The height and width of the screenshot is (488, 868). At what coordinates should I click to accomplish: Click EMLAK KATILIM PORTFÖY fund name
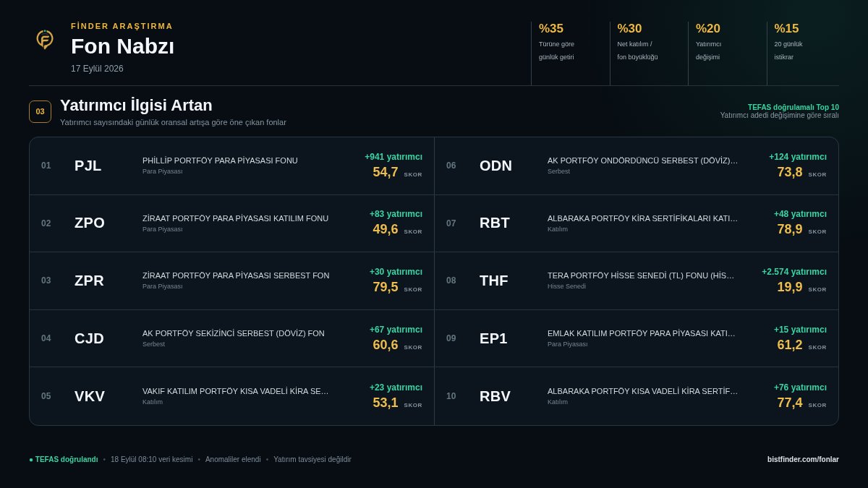coord(642,333)
